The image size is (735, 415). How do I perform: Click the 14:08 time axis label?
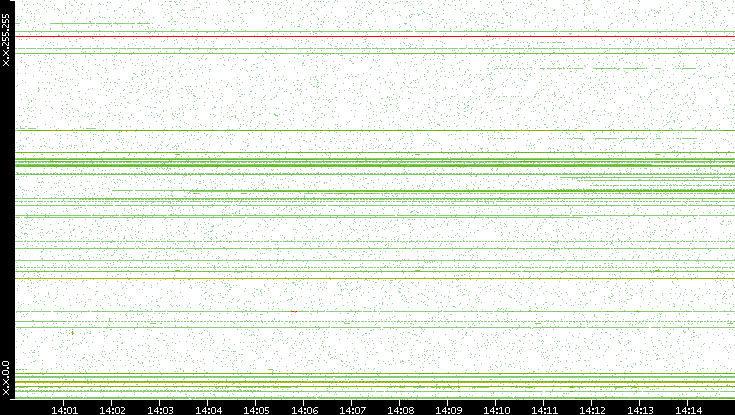point(400,410)
